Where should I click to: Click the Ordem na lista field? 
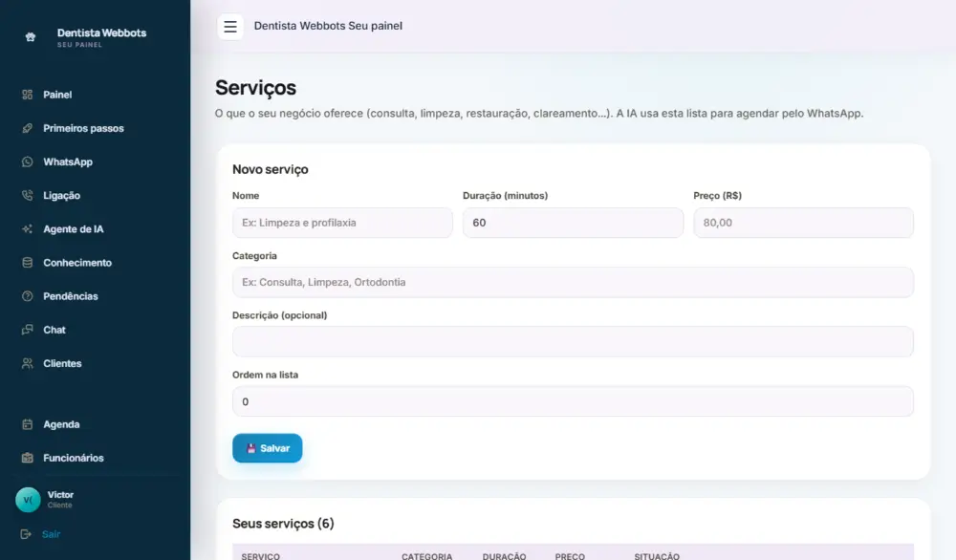pos(573,401)
